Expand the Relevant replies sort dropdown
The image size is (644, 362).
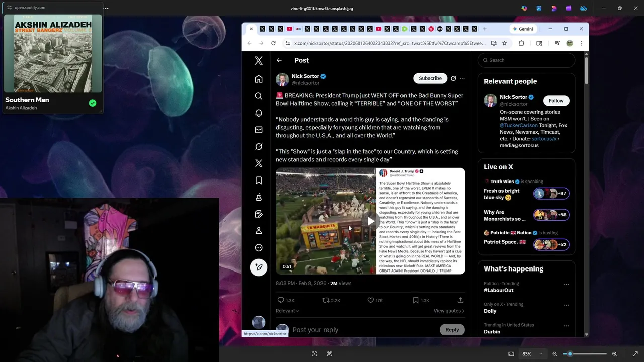(x=287, y=311)
